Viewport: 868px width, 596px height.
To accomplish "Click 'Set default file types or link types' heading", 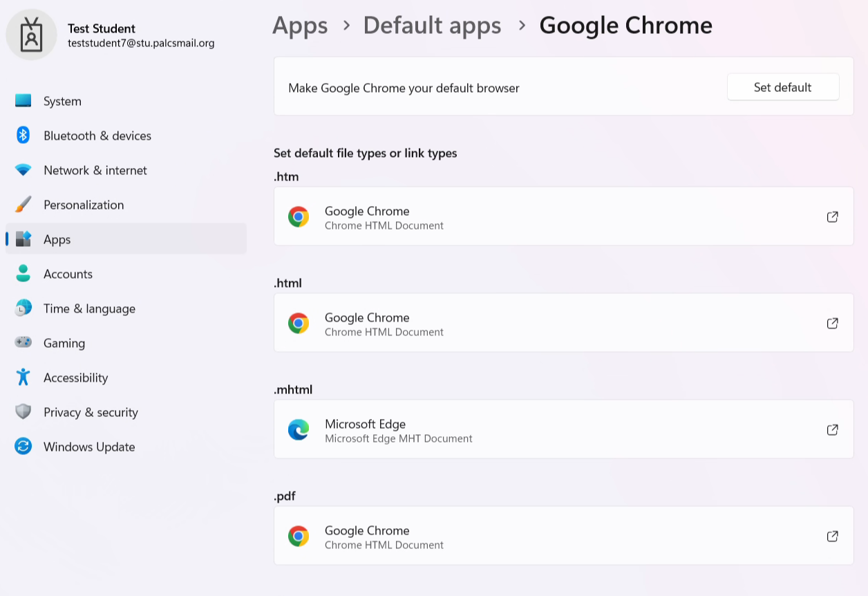I will pyautogui.click(x=366, y=153).
